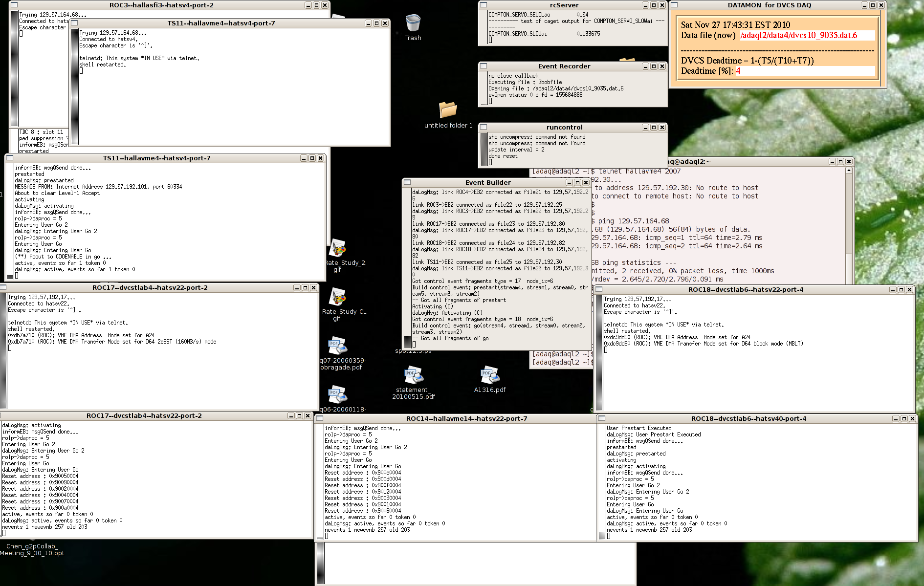Open window menu of TS11 window showing 'rolp->daproc = 5'
The image size is (924, 586).
(10, 158)
